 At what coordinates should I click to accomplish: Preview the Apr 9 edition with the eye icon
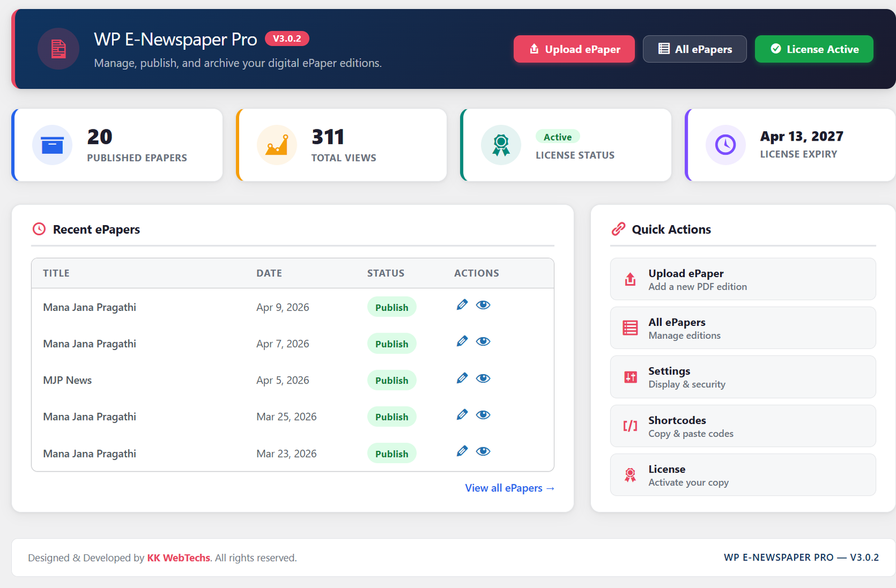[x=483, y=305]
